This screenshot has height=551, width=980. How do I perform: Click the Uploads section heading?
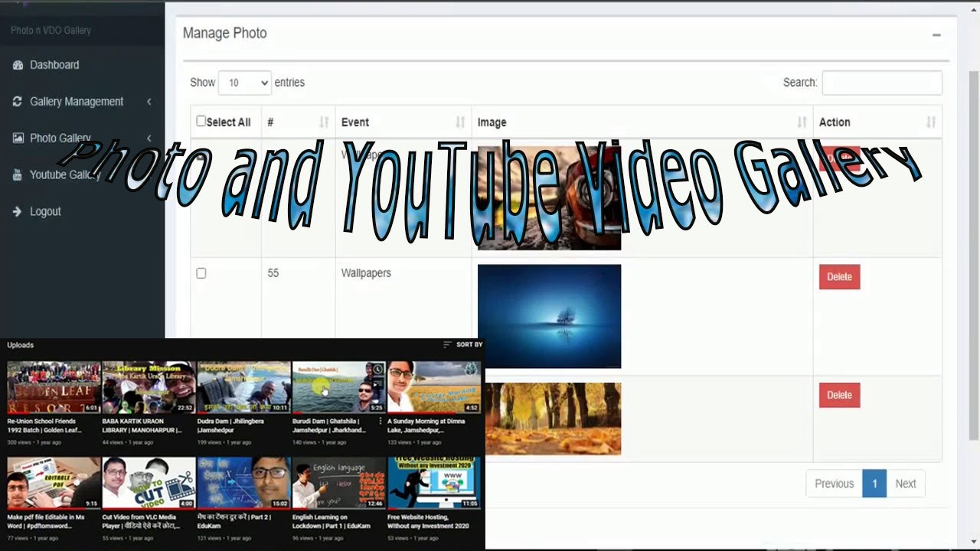(21, 345)
